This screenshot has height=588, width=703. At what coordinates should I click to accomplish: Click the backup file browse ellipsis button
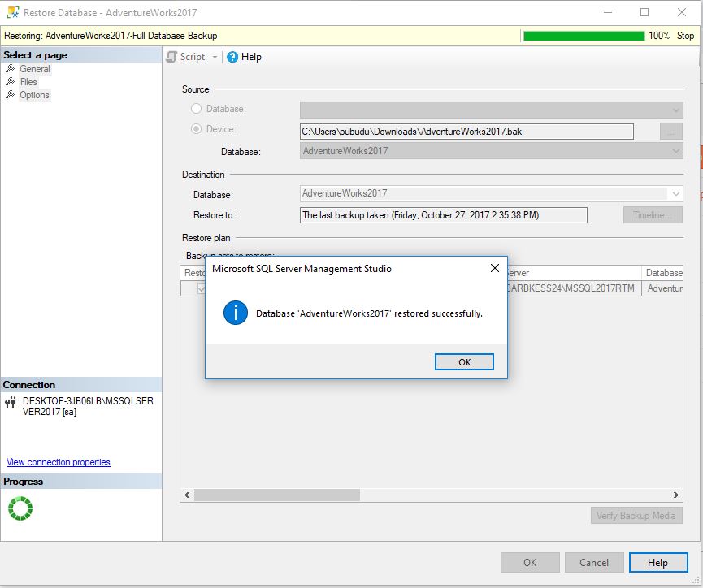coord(670,131)
